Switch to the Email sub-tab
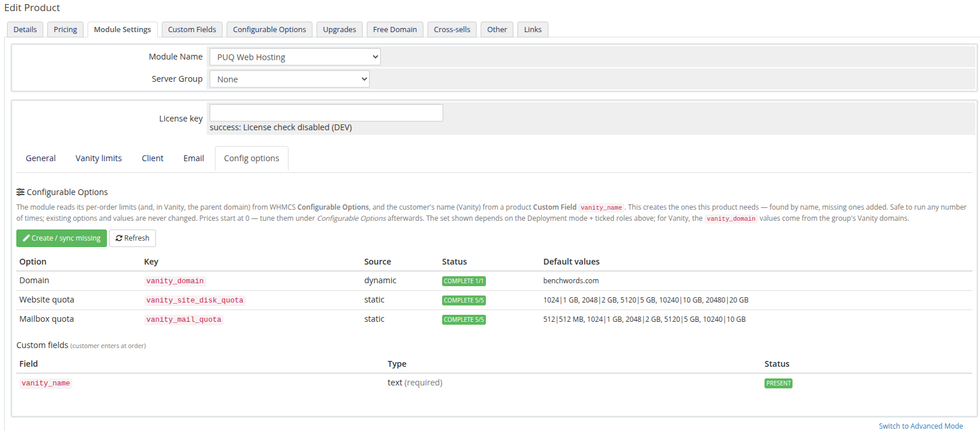Viewport: 980px width, 431px height. 194,158
